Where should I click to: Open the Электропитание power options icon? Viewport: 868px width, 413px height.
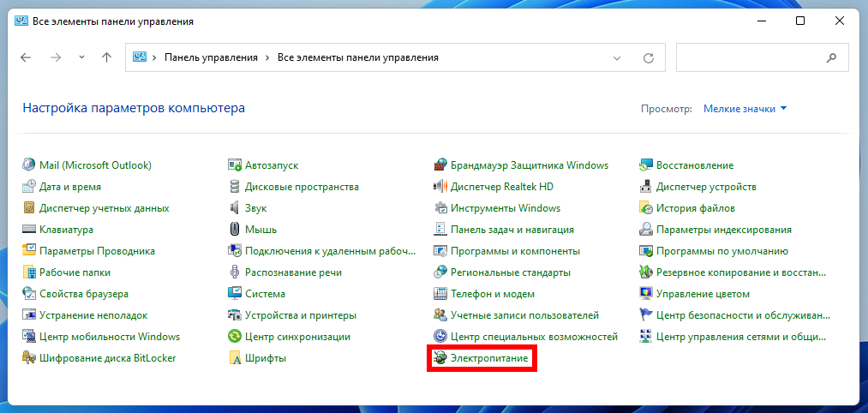[440, 358]
